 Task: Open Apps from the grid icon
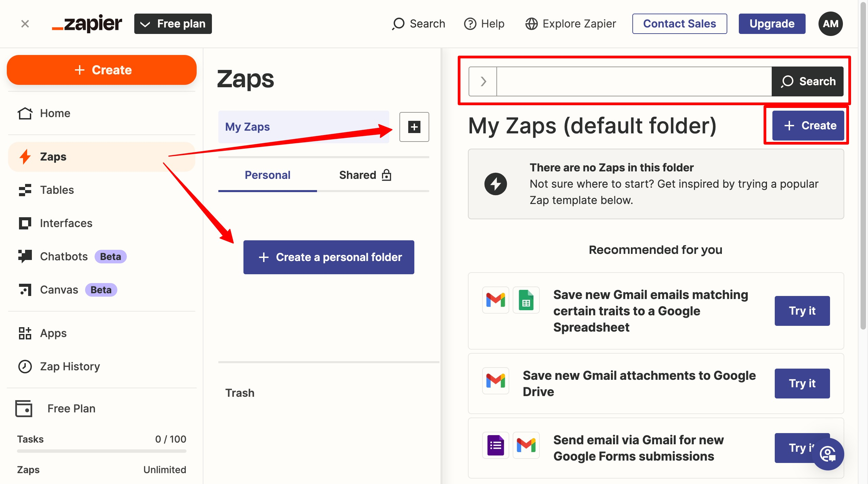[25, 333]
